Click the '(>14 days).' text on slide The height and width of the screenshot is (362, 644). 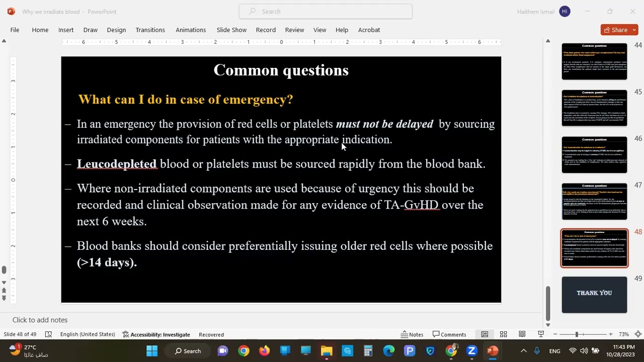point(107,262)
